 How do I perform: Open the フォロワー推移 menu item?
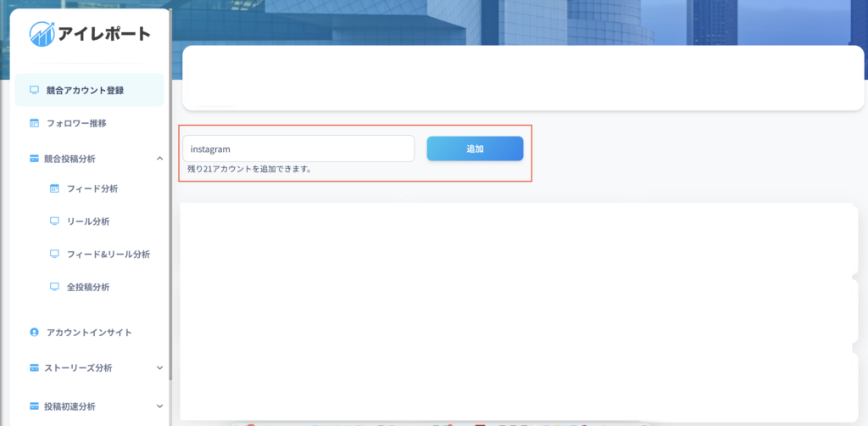tap(76, 123)
